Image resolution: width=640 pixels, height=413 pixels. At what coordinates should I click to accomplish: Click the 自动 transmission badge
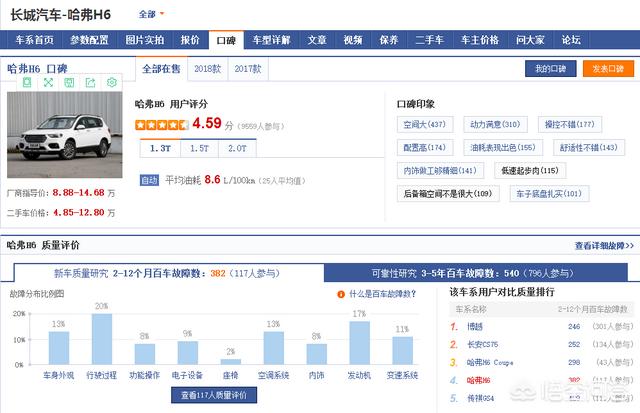coord(149,180)
